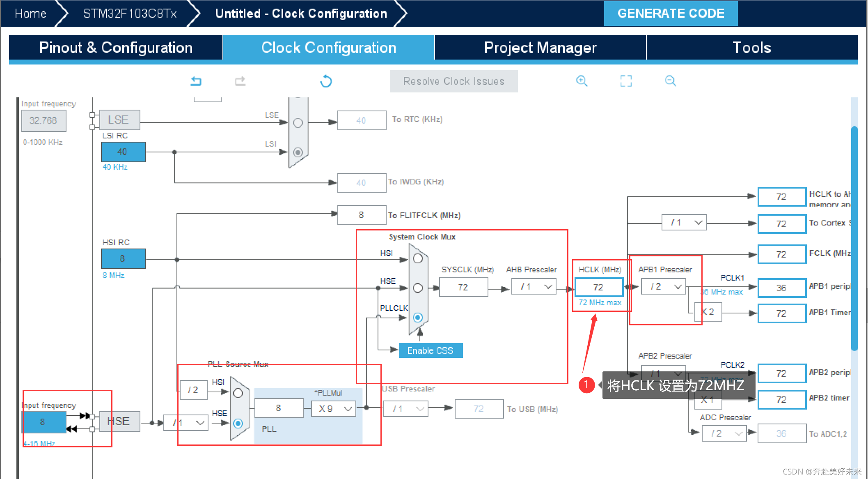868x479 pixels.
Task: Click the redo arrow icon
Action: 240,81
